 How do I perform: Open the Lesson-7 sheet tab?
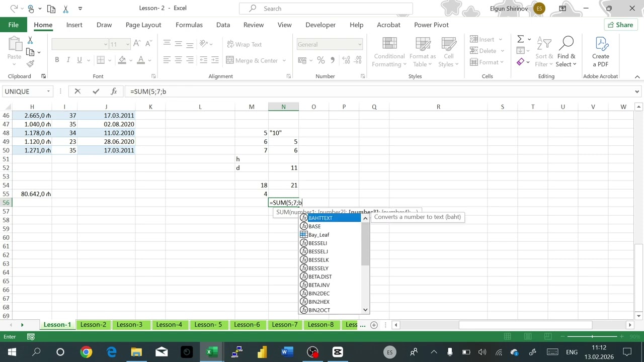(x=285, y=325)
